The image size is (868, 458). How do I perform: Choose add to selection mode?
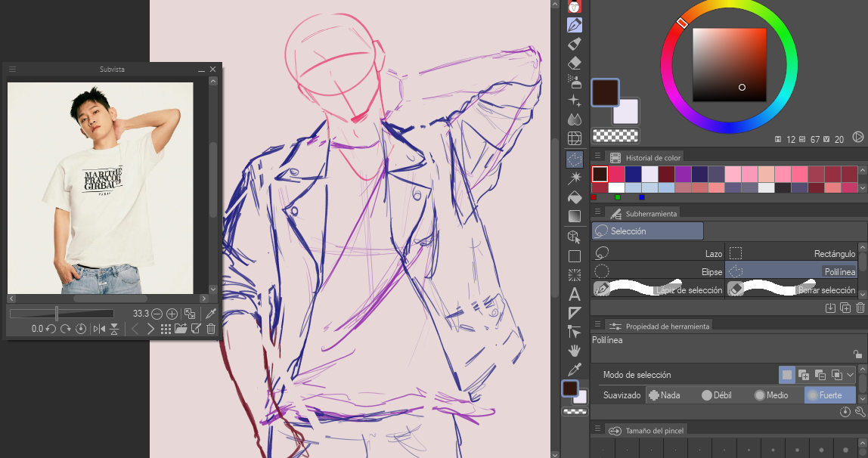pyautogui.click(x=804, y=375)
